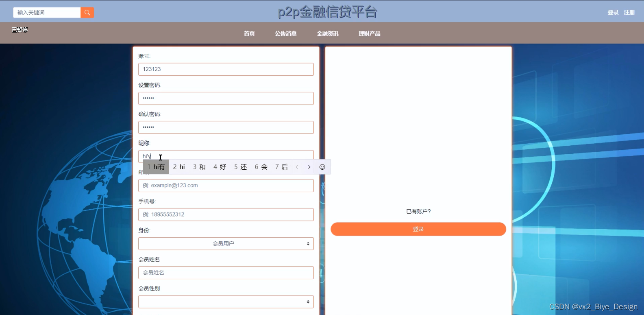
Task: Select IME candidate 4 好
Action: [x=220, y=167]
